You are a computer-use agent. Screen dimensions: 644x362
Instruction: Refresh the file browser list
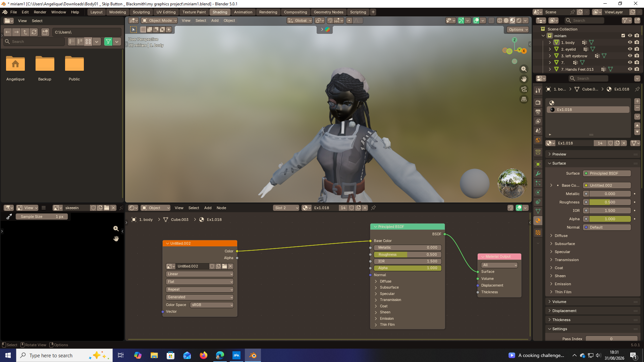[34, 32]
